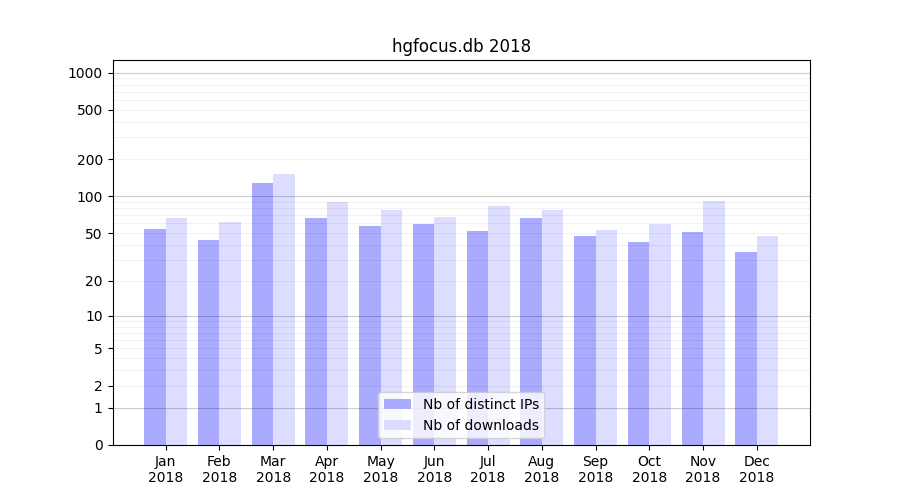
Task: Click the Aug 2018 x-axis label
Action: 541,469
